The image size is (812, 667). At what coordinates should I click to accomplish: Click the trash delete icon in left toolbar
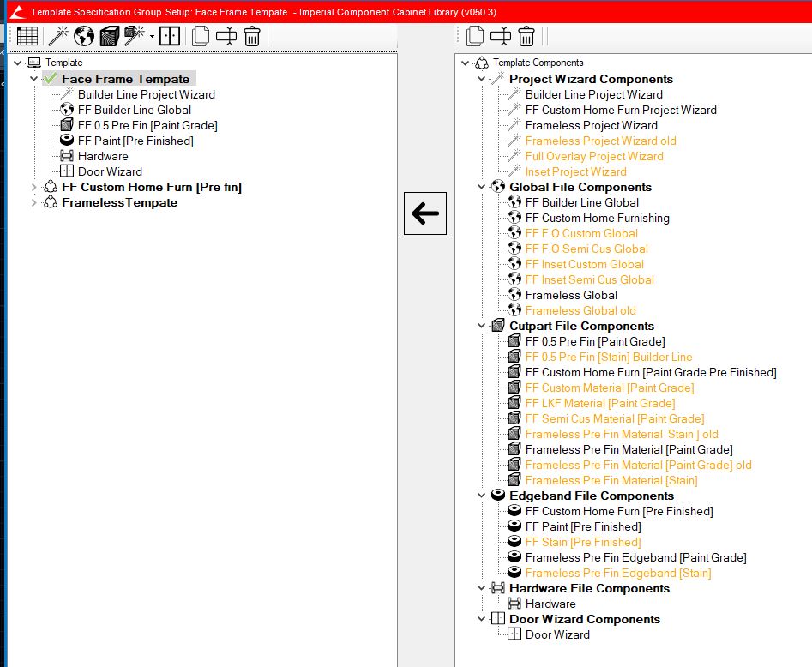click(252, 36)
